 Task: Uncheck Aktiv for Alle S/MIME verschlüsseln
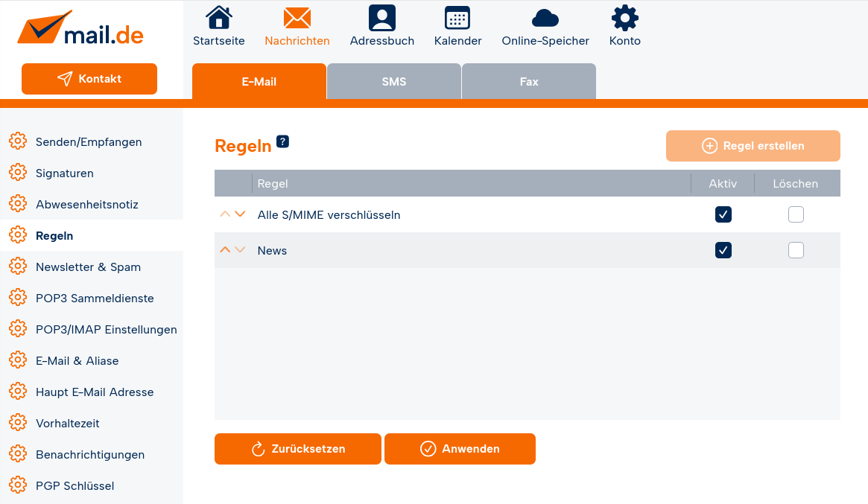coord(723,214)
